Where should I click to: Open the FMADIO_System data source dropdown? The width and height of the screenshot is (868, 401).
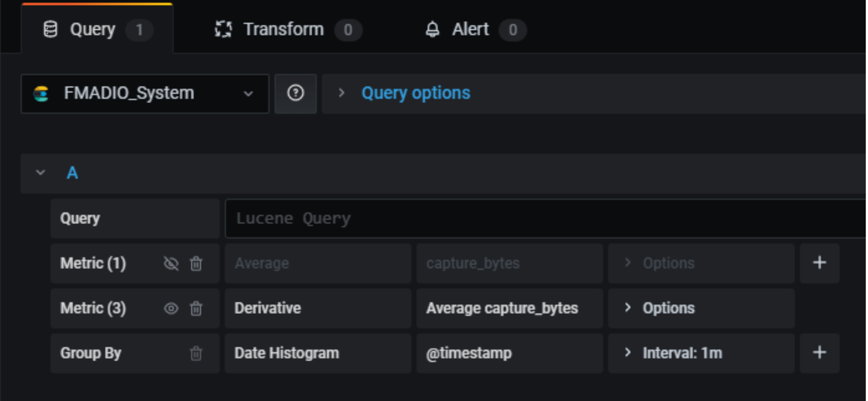pyautogui.click(x=144, y=93)
